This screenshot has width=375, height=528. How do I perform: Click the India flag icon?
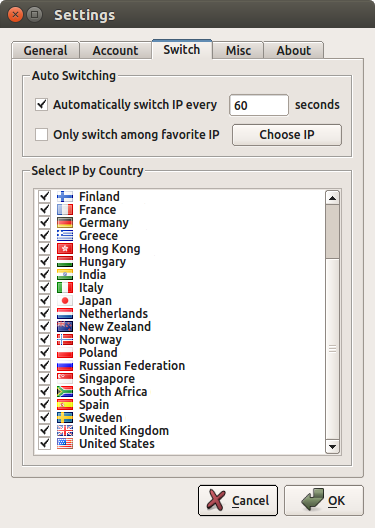[x=65, y=275]
